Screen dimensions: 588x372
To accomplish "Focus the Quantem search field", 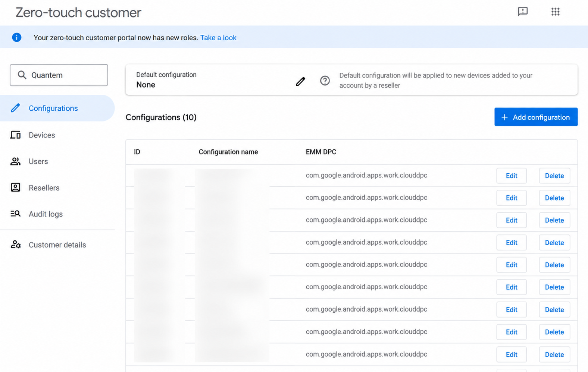I will tap(59, 75).
